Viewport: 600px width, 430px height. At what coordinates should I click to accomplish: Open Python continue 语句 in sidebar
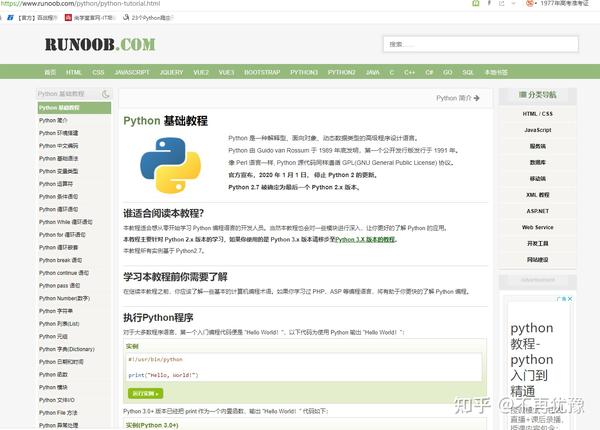tap(64, 273)
